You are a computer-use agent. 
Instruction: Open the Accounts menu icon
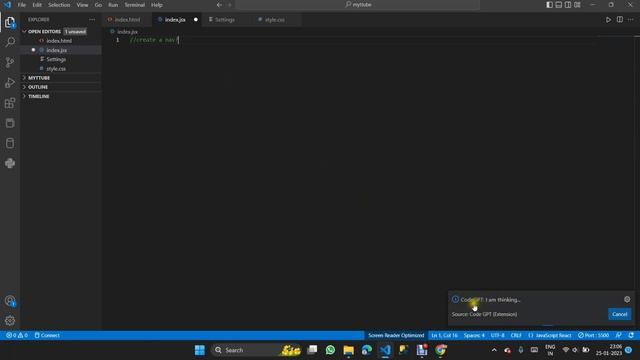click(x=10, y=301)
